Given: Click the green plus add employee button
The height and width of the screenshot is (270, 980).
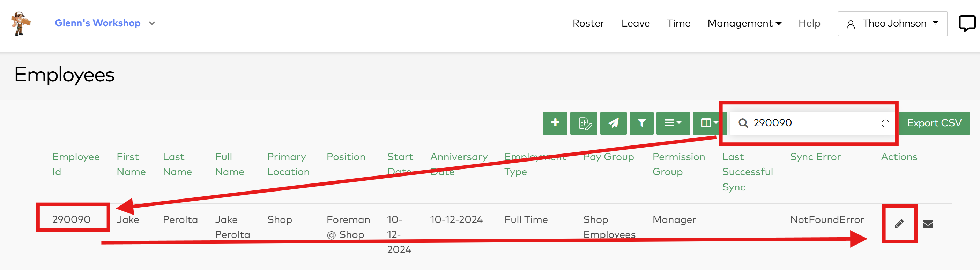Looking at the screenshot, I should point(555,123).
